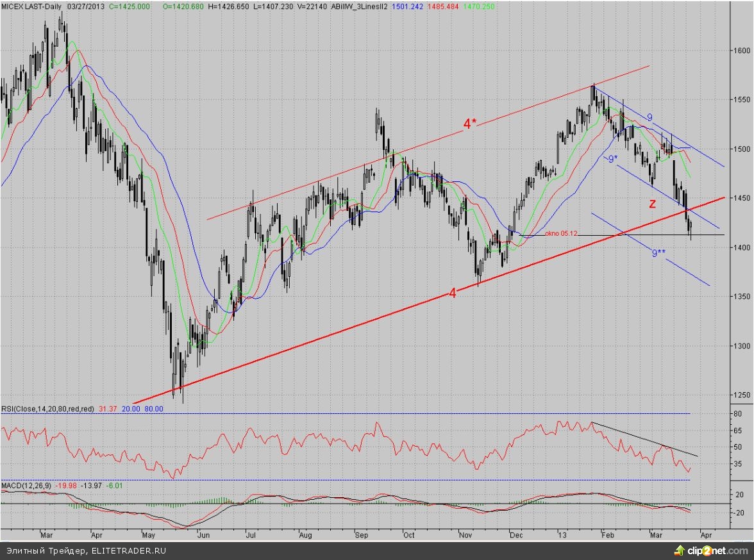This screenshot has width=754, height=560.
Task: Click the 'okno 05.12' gap label
Action: [561, 234]
